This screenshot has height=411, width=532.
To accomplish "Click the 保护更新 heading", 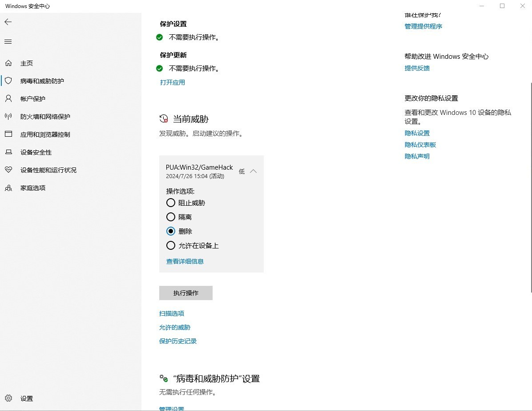I will 173,55.
